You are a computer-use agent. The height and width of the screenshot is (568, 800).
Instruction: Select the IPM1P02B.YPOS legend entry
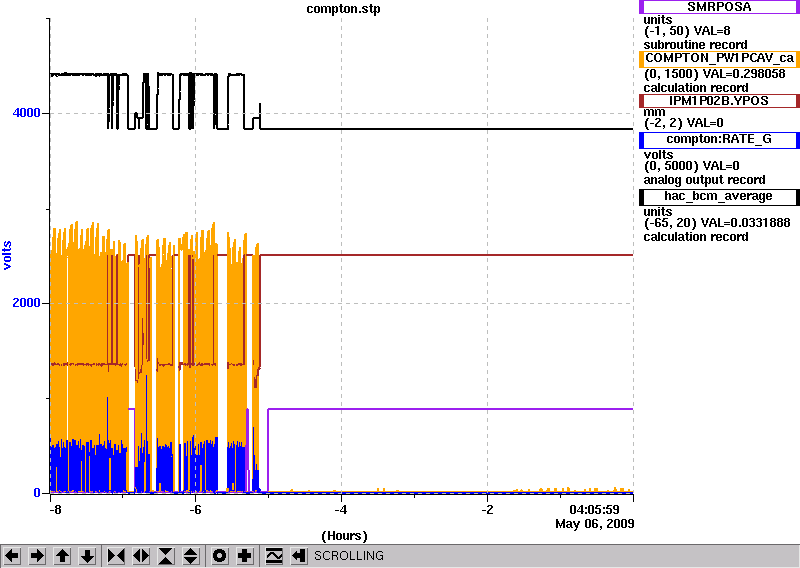pyautogui.click(x=719, y=101)
